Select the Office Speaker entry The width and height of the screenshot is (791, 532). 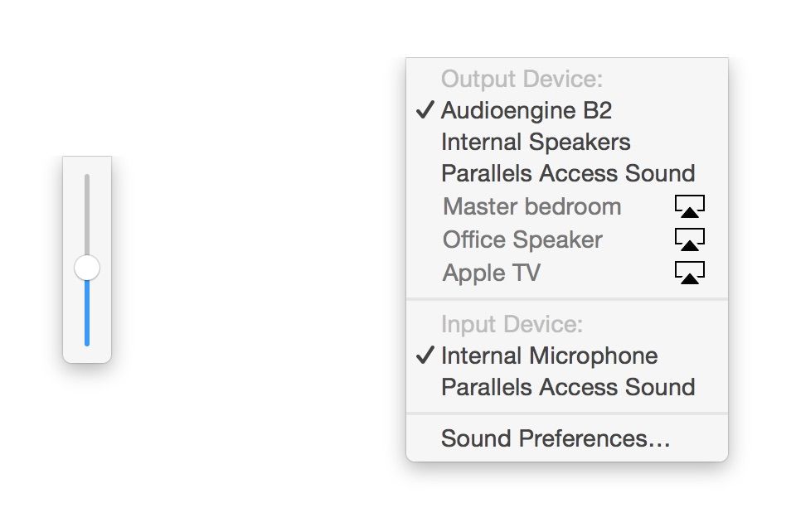point(522,239)
